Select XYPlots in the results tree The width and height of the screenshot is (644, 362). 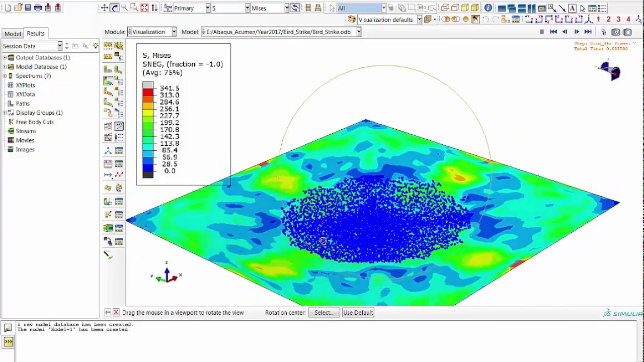click(25, 85)
